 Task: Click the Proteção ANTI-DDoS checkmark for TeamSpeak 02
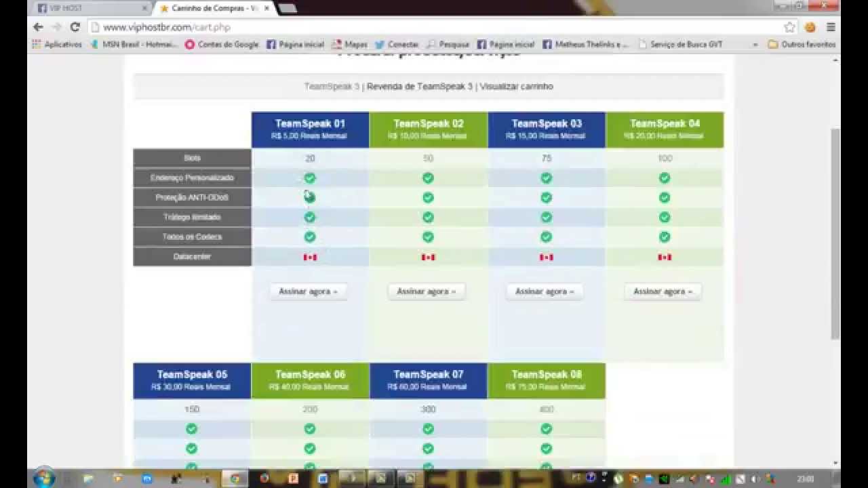[x=428, y=198]
